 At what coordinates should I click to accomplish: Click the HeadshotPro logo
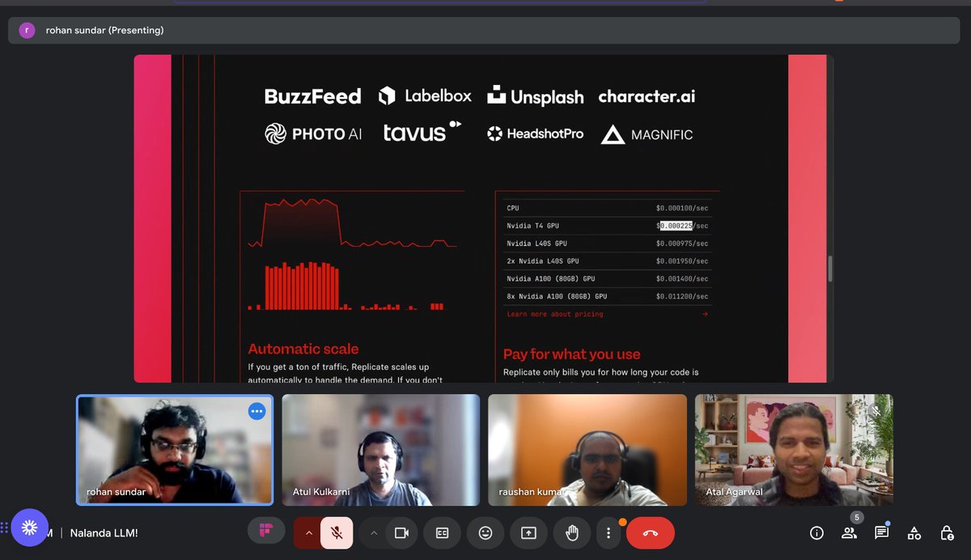pyautogui.click(x=535, y=134)
